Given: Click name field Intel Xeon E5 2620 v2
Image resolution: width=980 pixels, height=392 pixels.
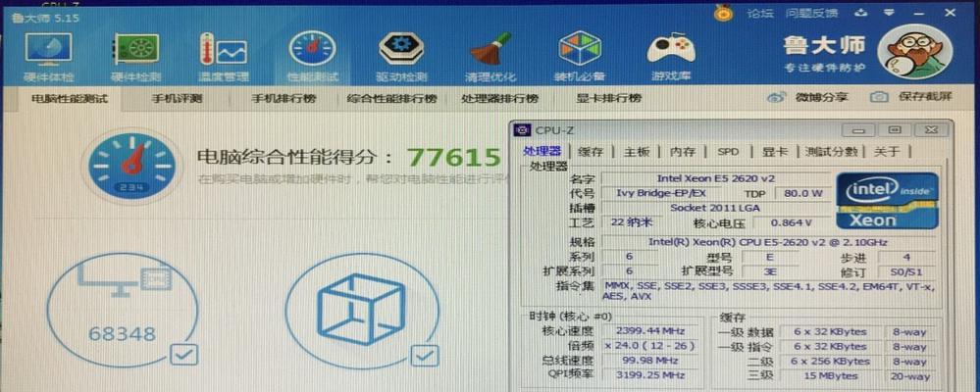Looking at the screenshot, I should tap(715, 178).
